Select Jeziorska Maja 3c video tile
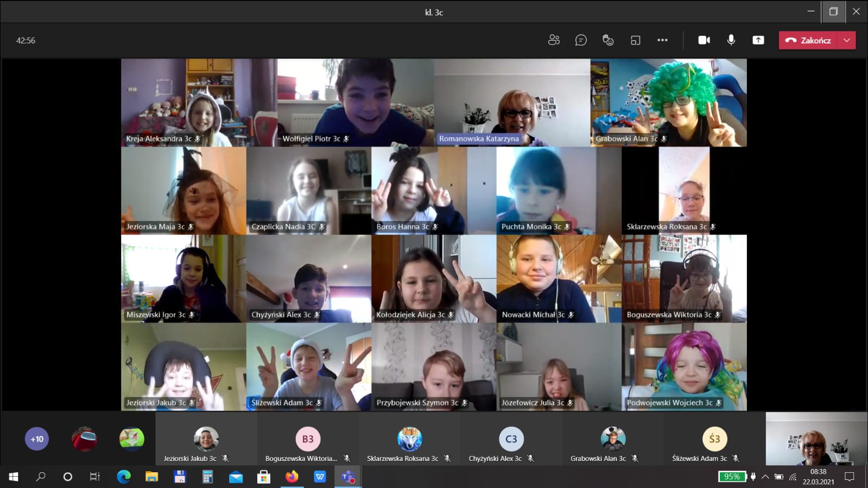The width and height of the screenshot is (868, 488). pyautogui.click(x=183, y=191)
